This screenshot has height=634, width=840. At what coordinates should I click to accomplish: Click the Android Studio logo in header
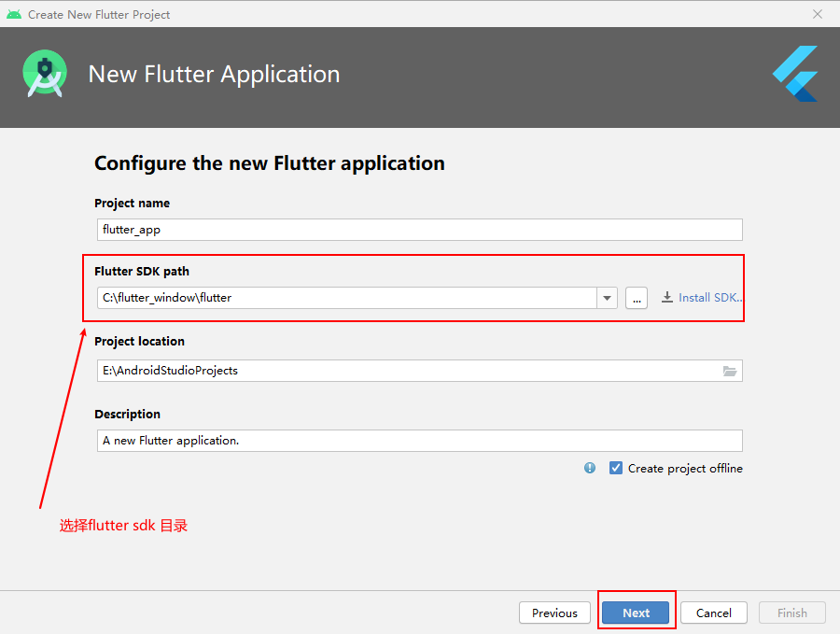pos(45,74)
